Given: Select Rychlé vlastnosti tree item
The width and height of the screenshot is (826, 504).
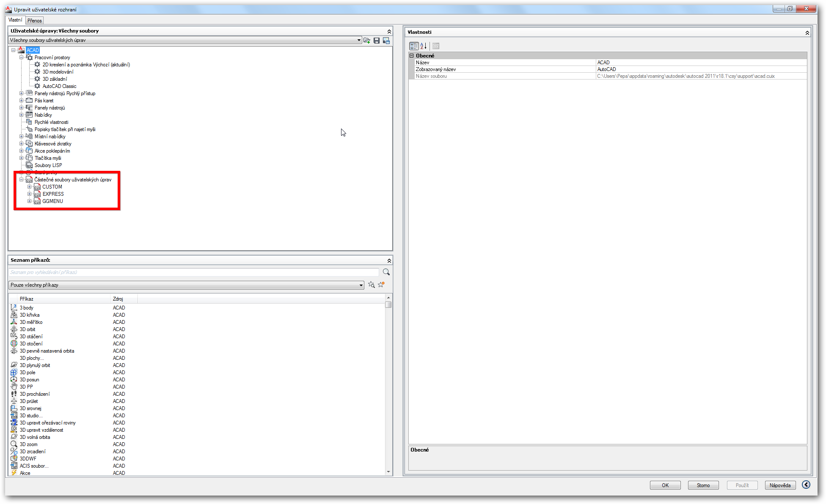Looking at the screenshot, I should (x=51, y=122).
